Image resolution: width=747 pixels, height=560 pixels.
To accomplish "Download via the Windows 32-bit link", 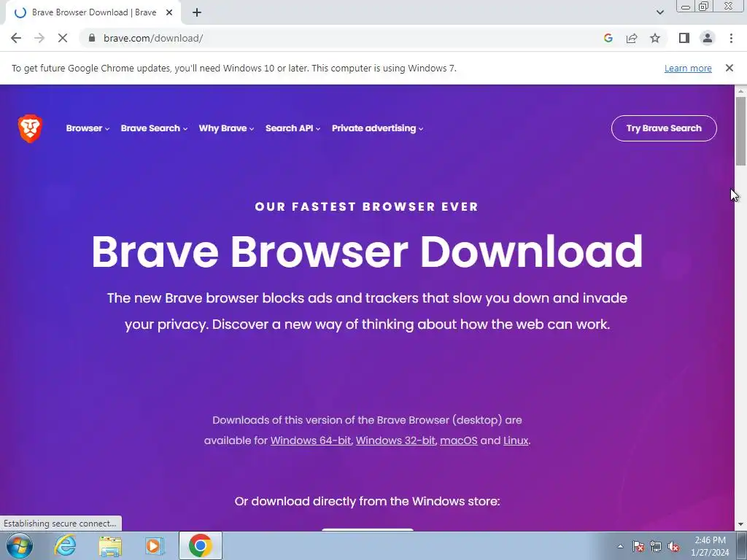I will pyautogui.click(x=395, y=440).
